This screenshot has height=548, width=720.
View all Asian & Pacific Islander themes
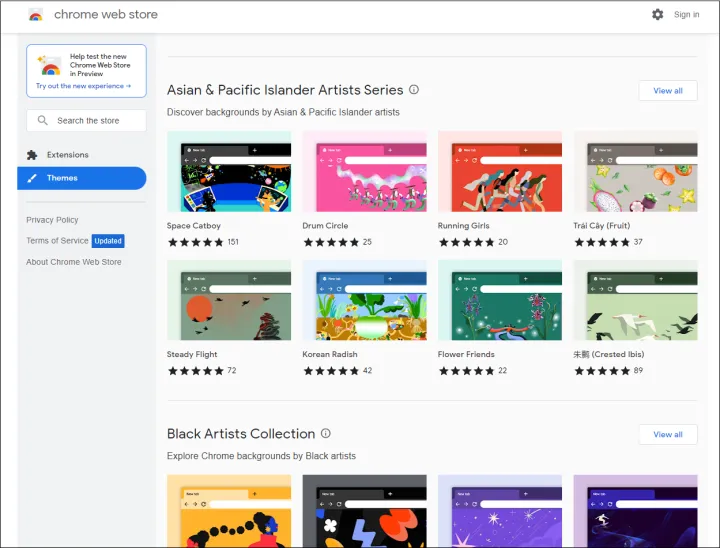(667, 91)
